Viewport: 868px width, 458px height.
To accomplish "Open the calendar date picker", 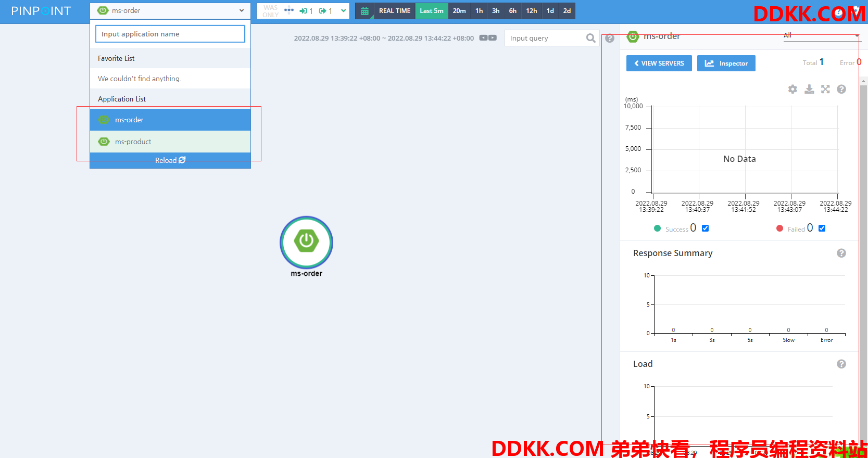I will [364, 11].
